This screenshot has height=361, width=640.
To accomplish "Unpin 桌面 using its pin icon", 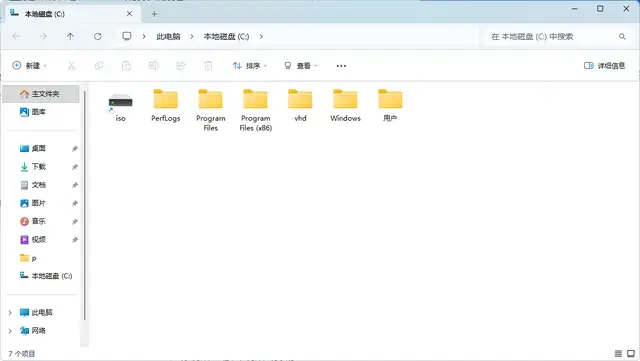I will pyautogui.click(x=75, y=149).
